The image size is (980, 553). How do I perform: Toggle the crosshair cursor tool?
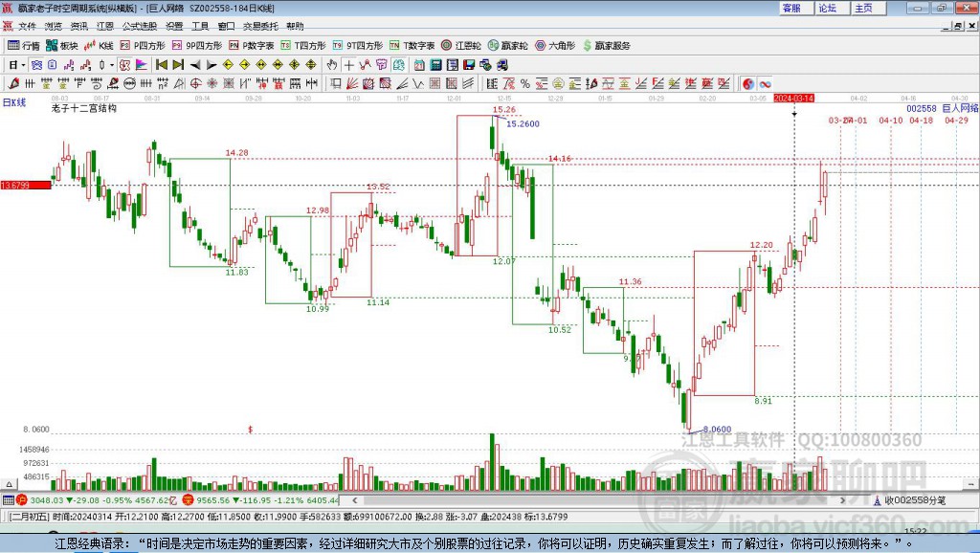click(348, 65)
